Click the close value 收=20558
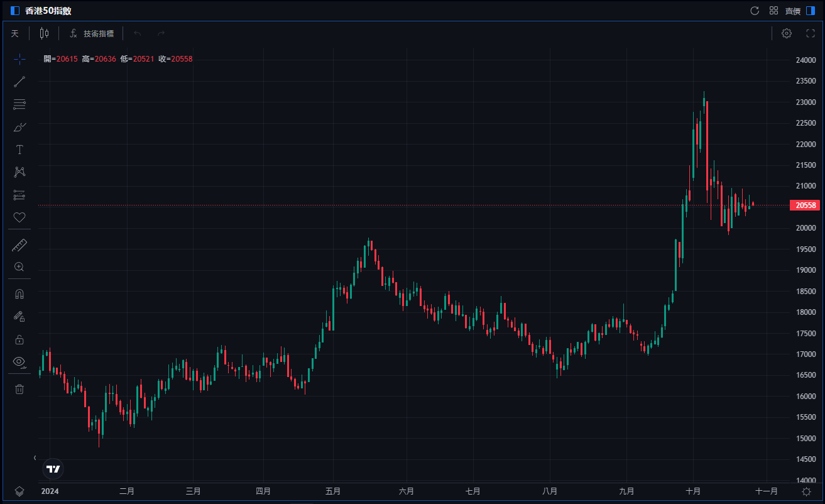This screenshot has width=825, height=504. pyautogui.click(x=175, y=59)
